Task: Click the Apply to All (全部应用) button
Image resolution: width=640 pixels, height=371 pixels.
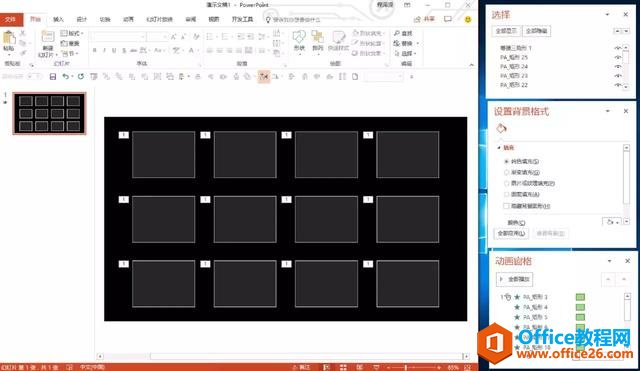Action: point(511,233)
